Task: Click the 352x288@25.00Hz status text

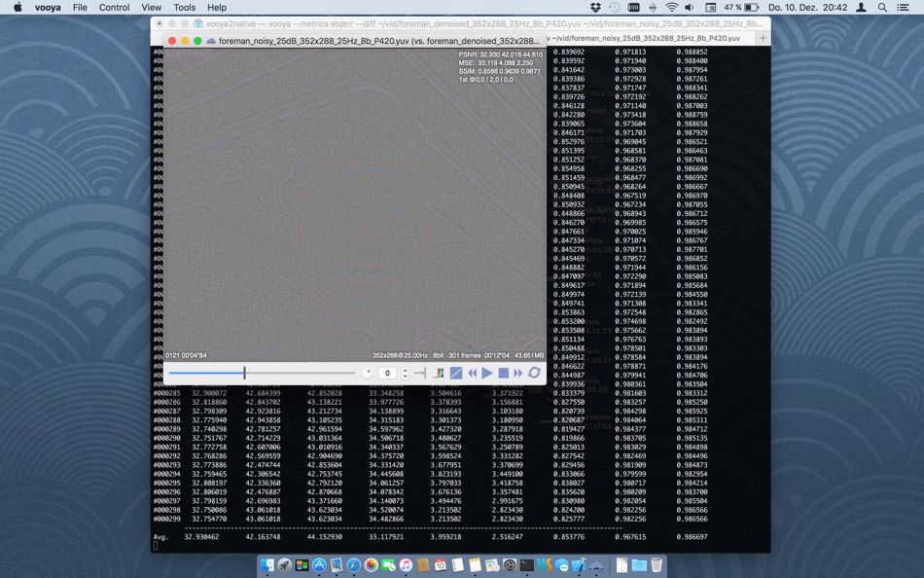Action: tap(400, 355)
